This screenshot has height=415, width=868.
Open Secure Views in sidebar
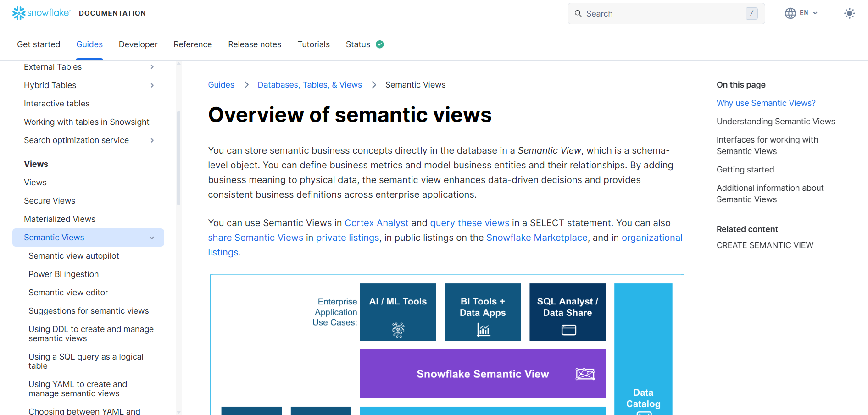50,201
